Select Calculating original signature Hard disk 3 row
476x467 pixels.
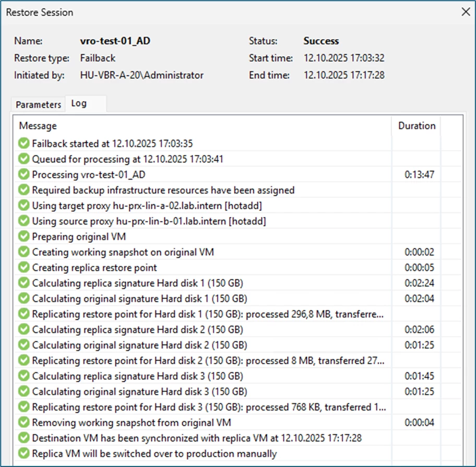click(139, 391)
